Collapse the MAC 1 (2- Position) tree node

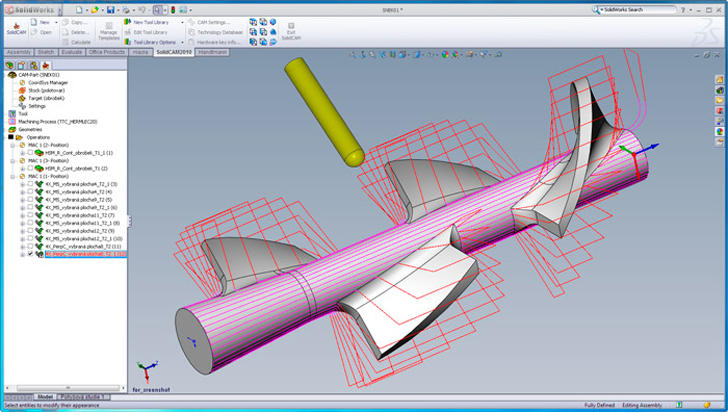[13, 145]
